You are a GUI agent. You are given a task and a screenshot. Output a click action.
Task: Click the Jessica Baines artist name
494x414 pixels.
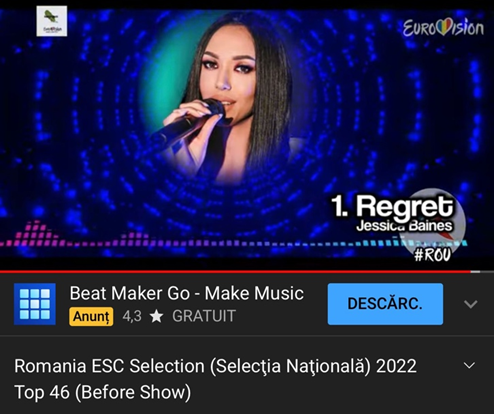pyautogui.click(x=404, y=226)
